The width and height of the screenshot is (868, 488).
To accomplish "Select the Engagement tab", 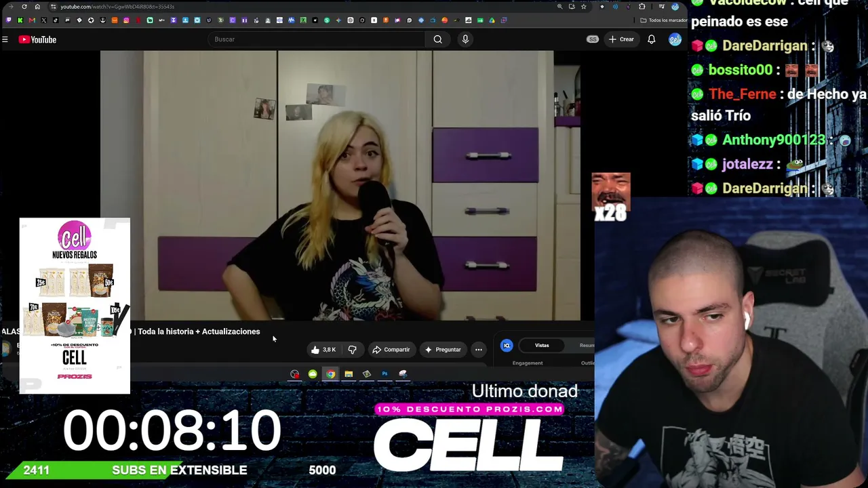I will 528,363.
